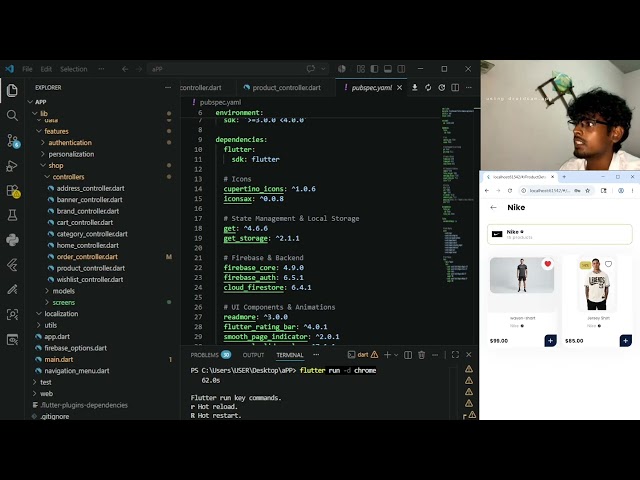The image size is (640, 480).
Task: Open the Nike brand card
Action: pyautogui.click(x=560, y=234)
